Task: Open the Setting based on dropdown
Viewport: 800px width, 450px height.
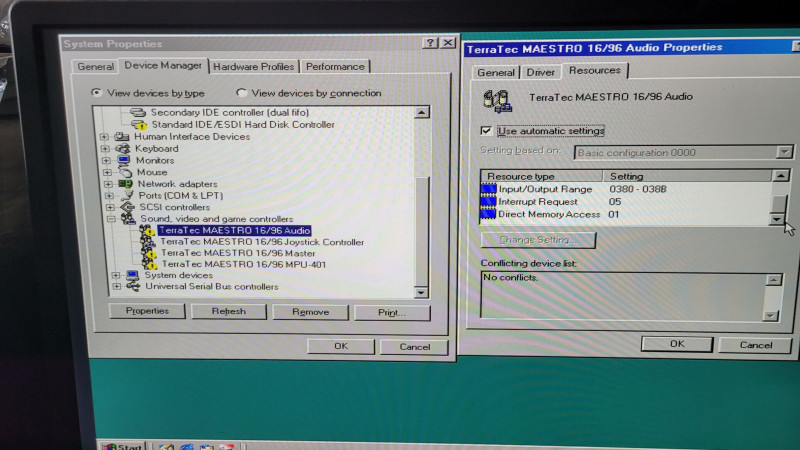Action: [x=784, y=152]
